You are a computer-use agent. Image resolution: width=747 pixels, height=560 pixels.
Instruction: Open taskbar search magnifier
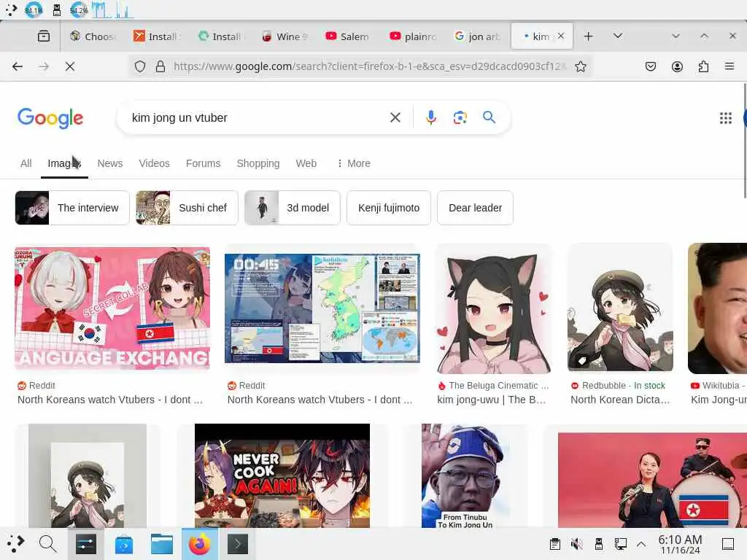click(47, 544)
